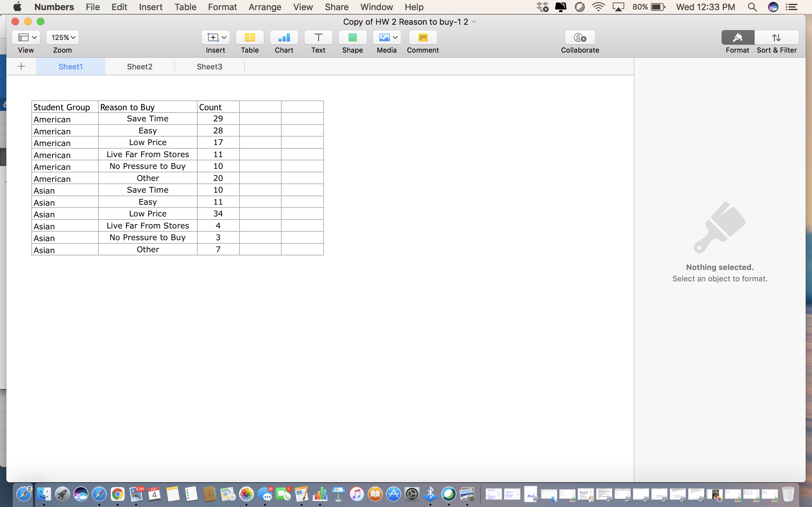Click the Chart toolbar icon
The width and height of the screenshot is (812, 507).
tap(284, 38)
